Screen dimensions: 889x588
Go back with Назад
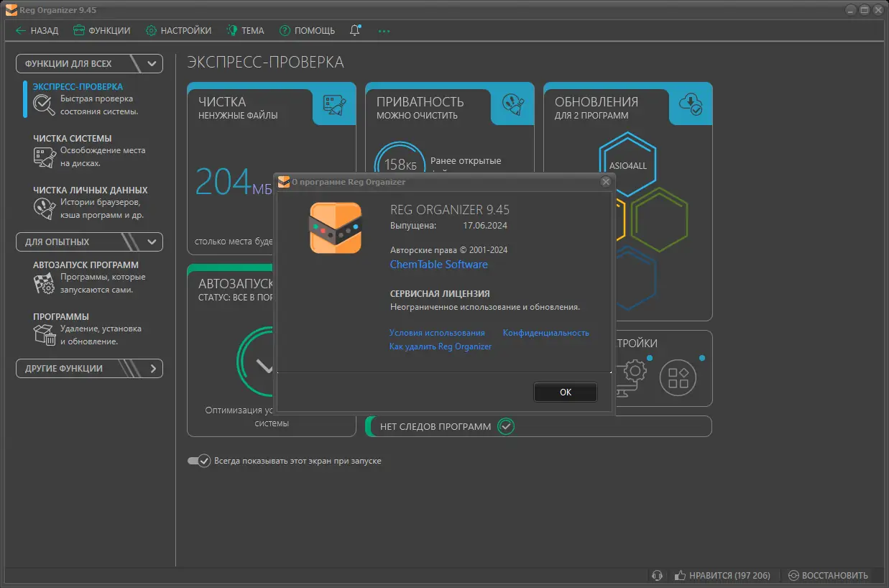click(x=37, y=30)
